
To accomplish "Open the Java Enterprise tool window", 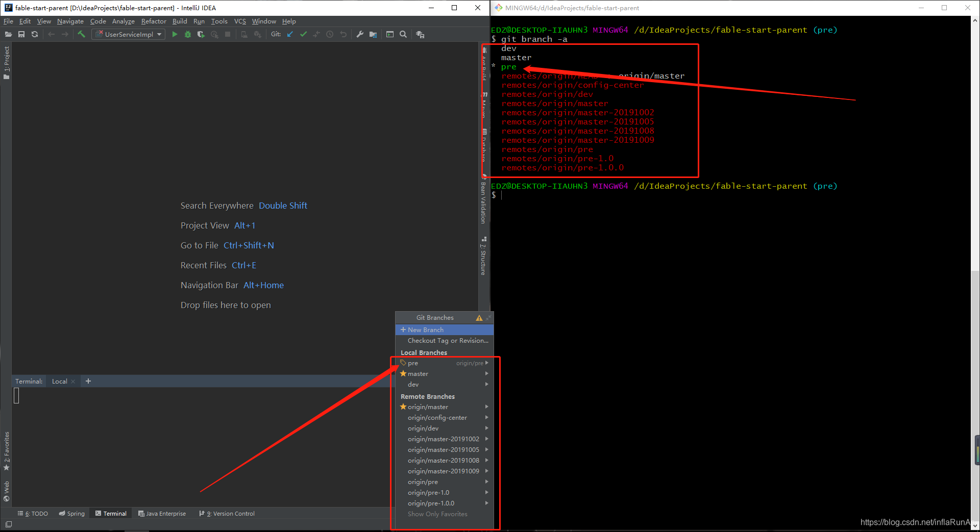I will [162, 514].
